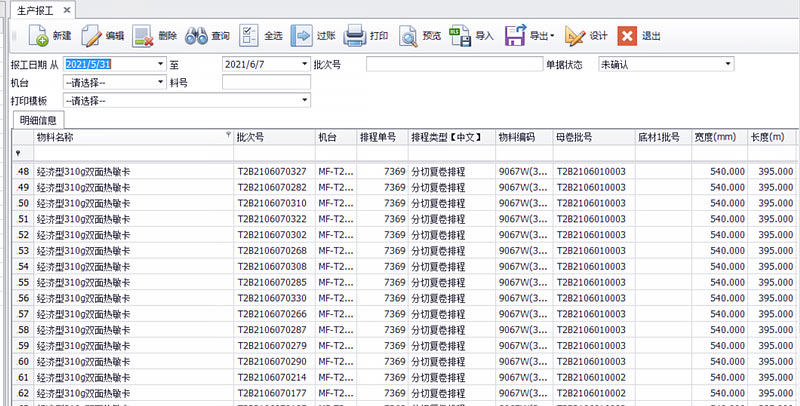Open 查询 (Search) with binoculars icon
Image resolution: width=800 pixels, height=406 pixels.
[198, 36]
